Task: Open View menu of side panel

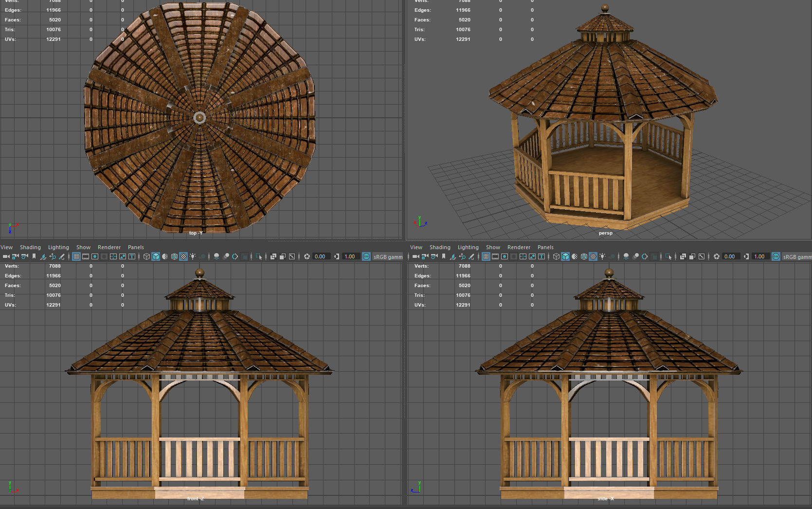Action: [x=416, y=247]
